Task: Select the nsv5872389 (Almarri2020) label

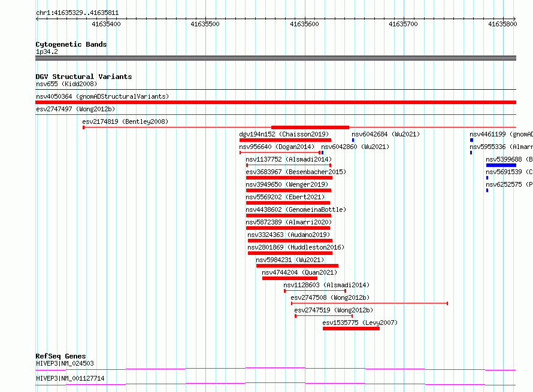Action: [289, 222]
